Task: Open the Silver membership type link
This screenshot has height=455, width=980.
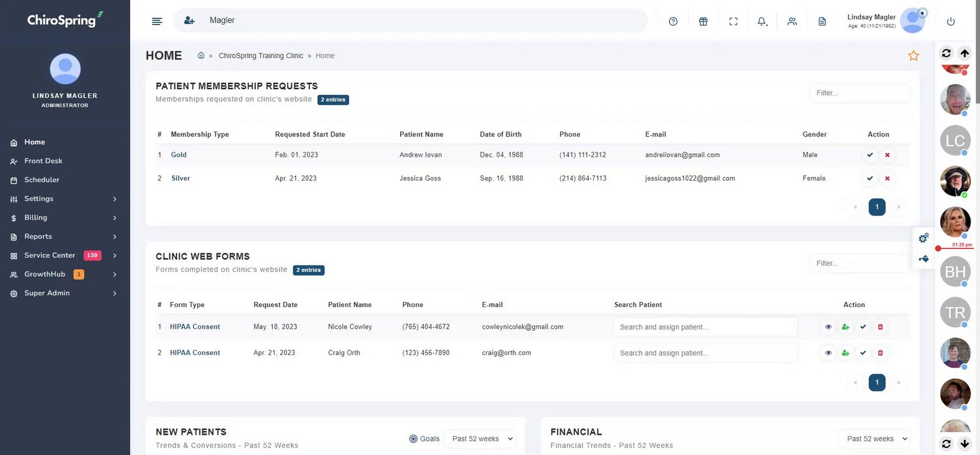Action: pos(181,178)
